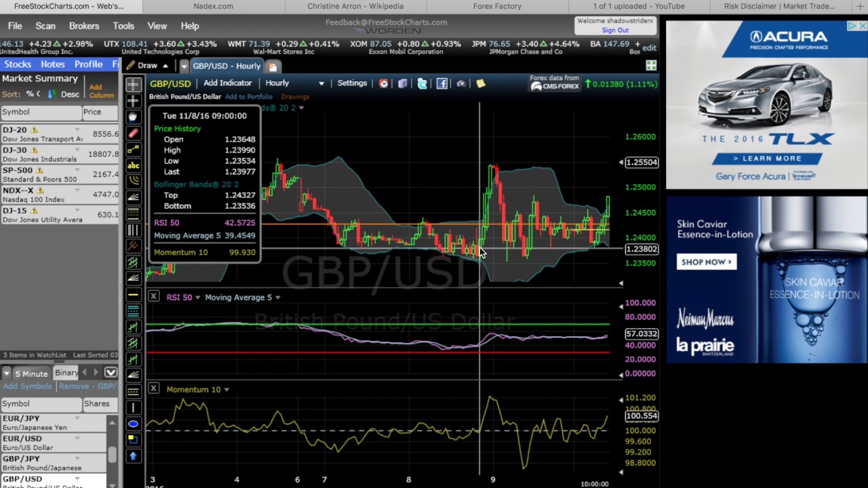Switch to the Notes tab
The height and width of the screenshot is (488, 868).
[x=52, y=64]
